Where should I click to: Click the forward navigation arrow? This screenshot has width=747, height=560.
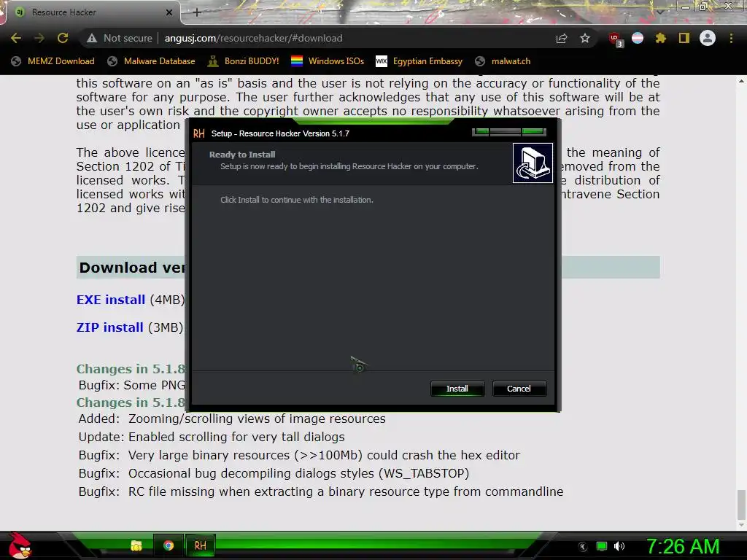pos(39,38)
